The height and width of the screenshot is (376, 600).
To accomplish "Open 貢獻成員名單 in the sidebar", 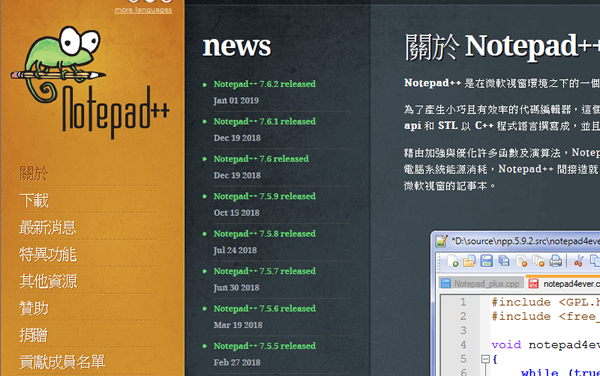I will (62, 362).
